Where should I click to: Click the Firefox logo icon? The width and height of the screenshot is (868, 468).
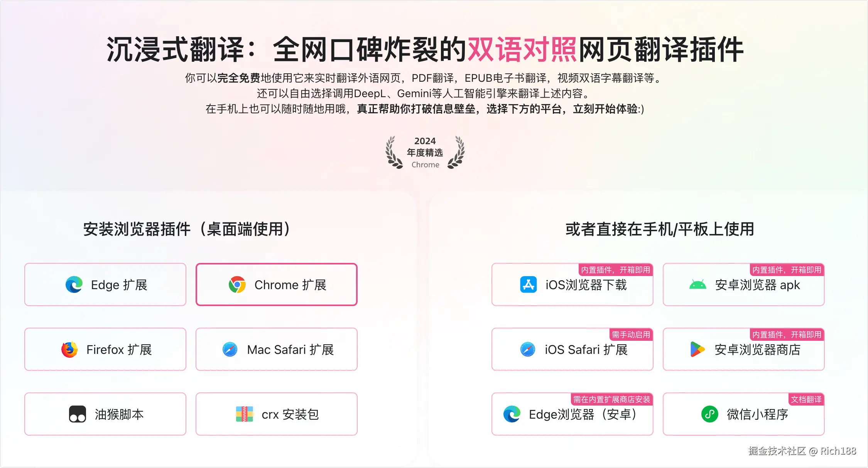(69, 350)
